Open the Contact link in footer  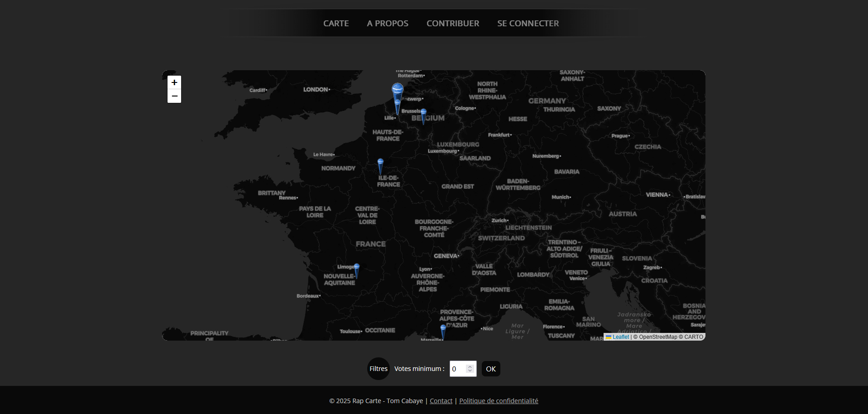(x=441, y=401)
